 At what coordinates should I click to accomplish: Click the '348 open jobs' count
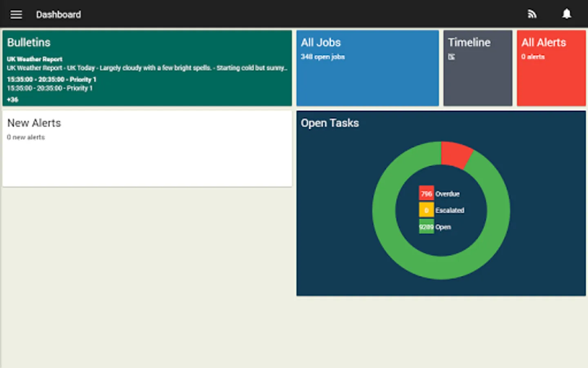point(323,57)
